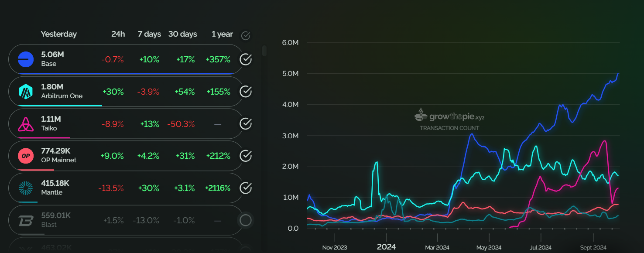This screenshot has height=253, width=644.
Task: Click the Taiko name label
Action: [49, 128]
